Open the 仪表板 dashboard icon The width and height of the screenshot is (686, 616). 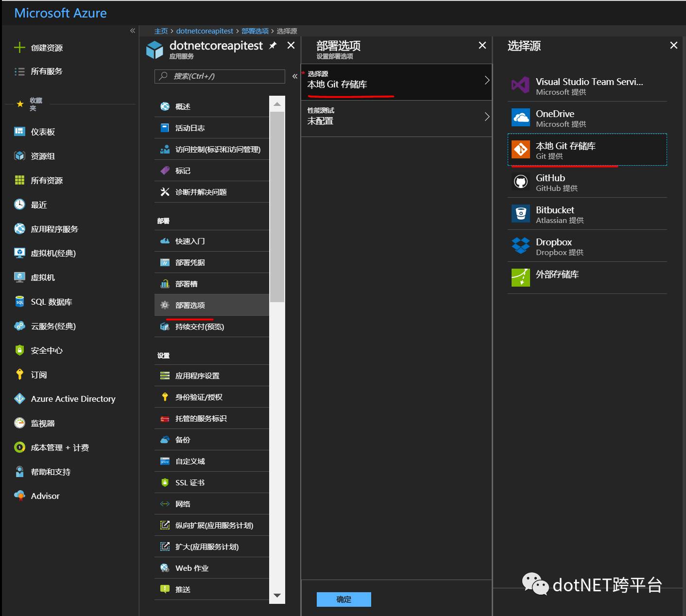(x=19, y=131)
